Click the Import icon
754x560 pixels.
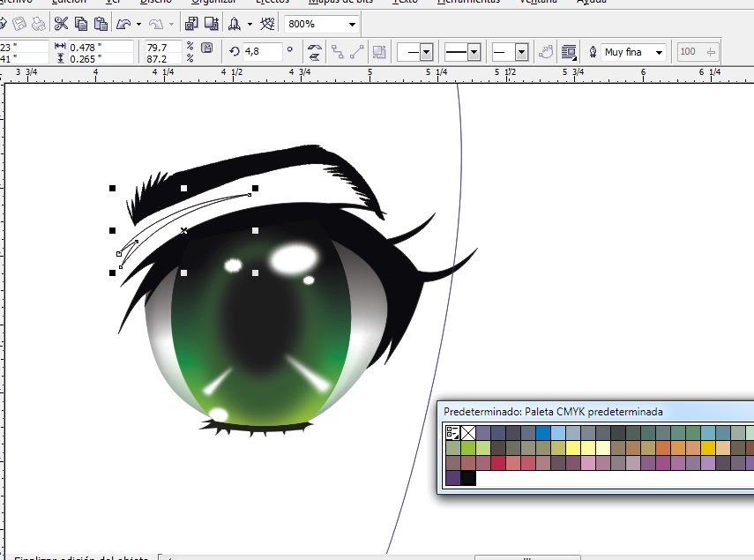tap(191, 24)
